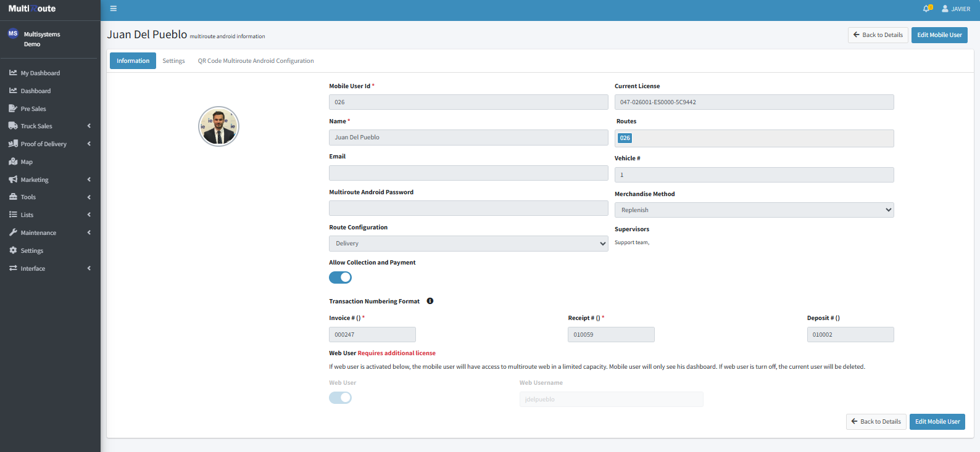Open Settings gear in the sidebar
This screenshot has width=980, height=452.
coord(13,250)
